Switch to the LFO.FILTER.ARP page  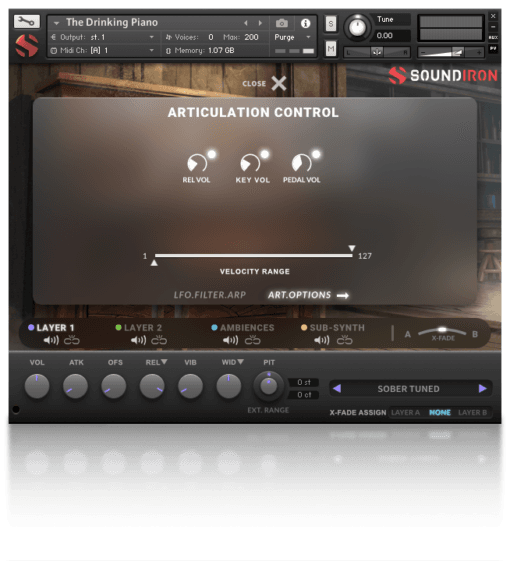pos(210,295)
